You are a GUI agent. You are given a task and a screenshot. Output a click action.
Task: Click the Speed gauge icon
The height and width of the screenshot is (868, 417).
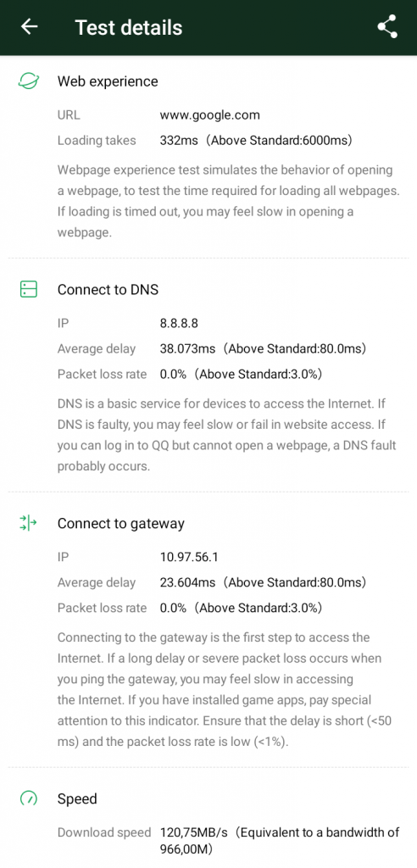[28, 798]
